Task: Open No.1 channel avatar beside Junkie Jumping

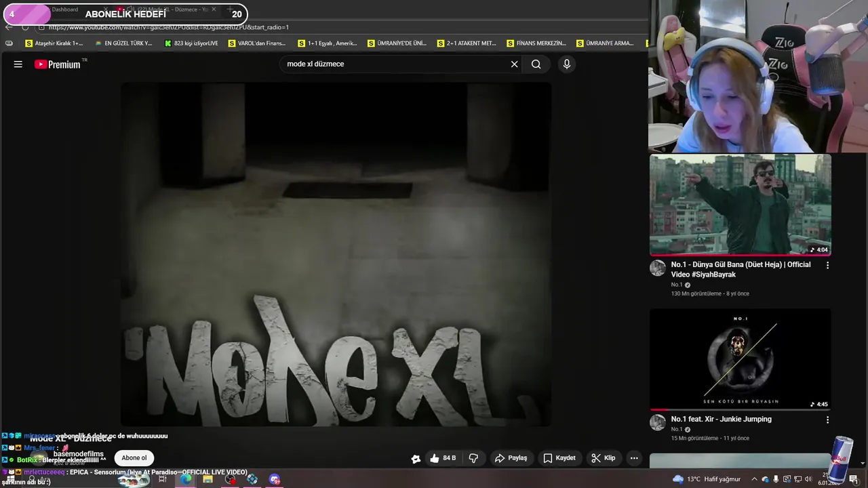Action: click(x=658, y=422)
